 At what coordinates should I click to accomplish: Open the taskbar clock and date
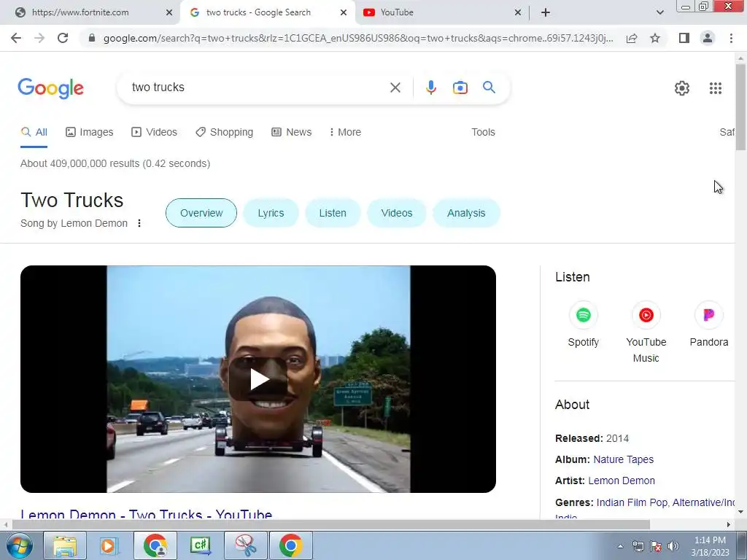tap(710, 546)
